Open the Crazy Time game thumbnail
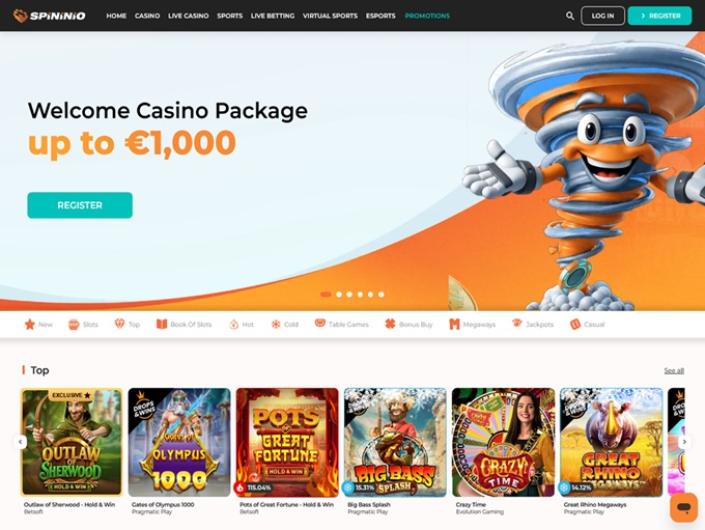 503,442
